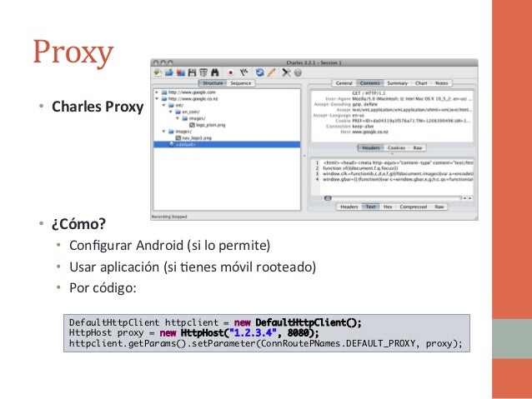Click the User-Agent header value
532x399 pixels.
coord(412,98)
